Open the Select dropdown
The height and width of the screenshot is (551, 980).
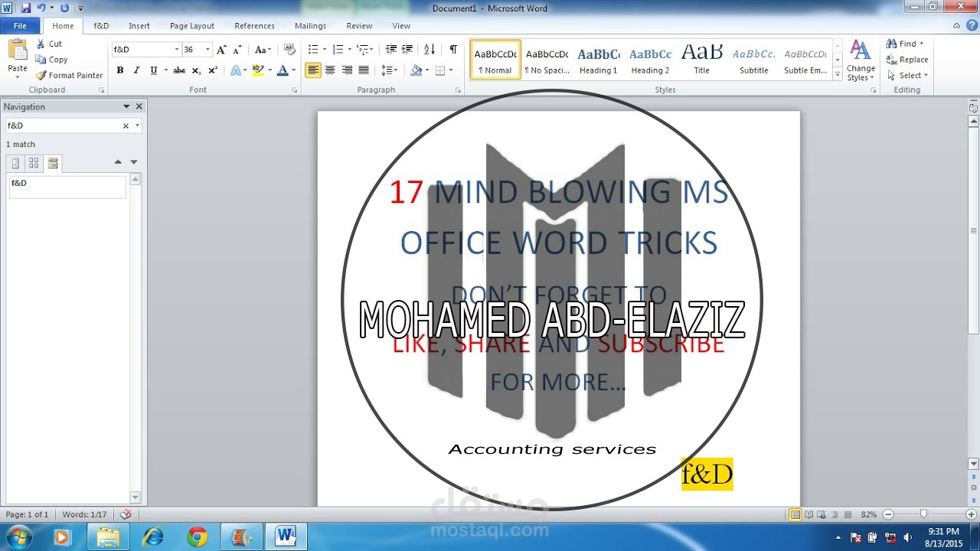tap(907, 75)
